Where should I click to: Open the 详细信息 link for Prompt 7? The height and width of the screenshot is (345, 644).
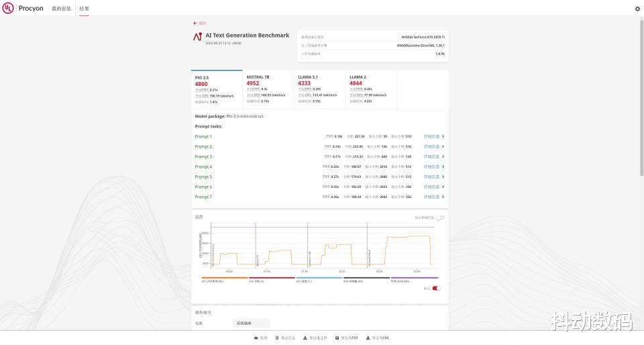click(431, 197)
